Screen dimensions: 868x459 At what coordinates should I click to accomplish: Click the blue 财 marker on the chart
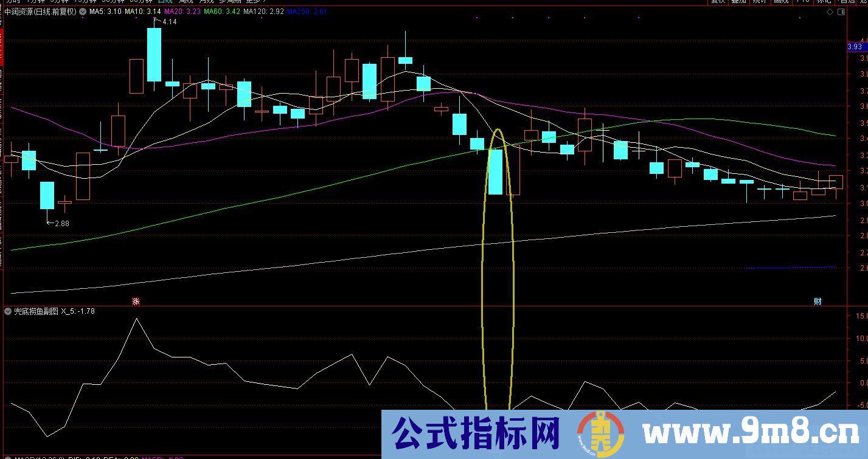click(818, 301)
